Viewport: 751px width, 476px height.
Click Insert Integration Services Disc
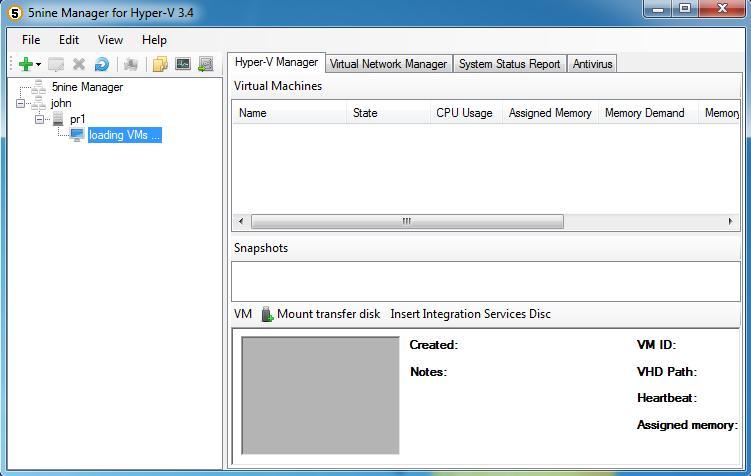470,314
